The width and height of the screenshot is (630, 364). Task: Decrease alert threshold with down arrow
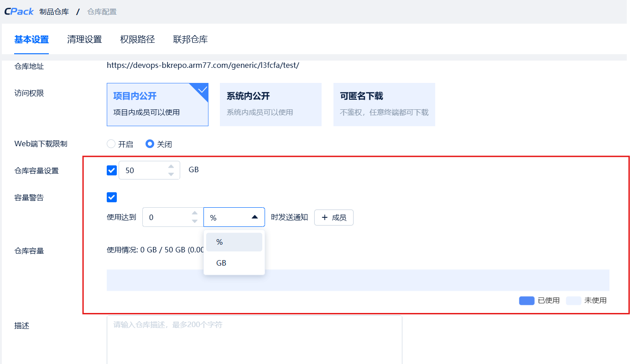(195, 221)
